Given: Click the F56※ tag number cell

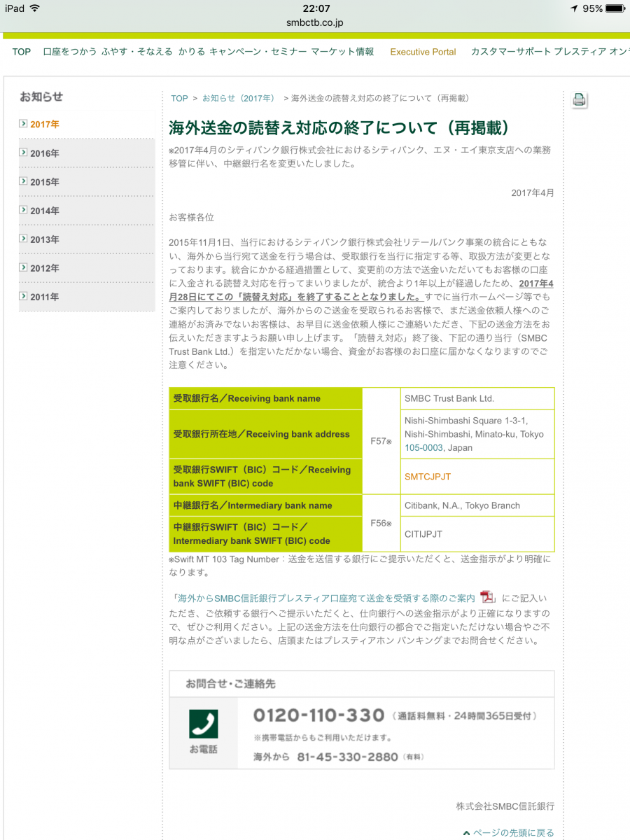Looking at the screenshot, I should coord(381,523).
